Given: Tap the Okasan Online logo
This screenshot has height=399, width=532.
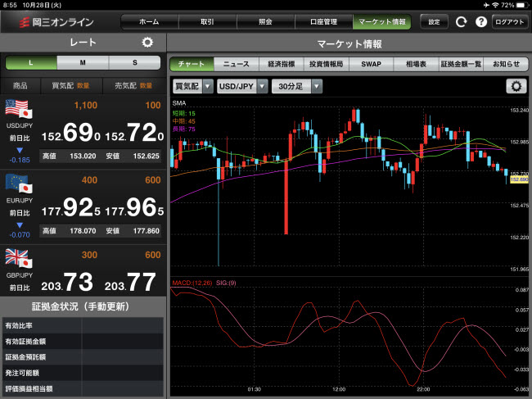Looking at the screenshot, I should [56, 22].
